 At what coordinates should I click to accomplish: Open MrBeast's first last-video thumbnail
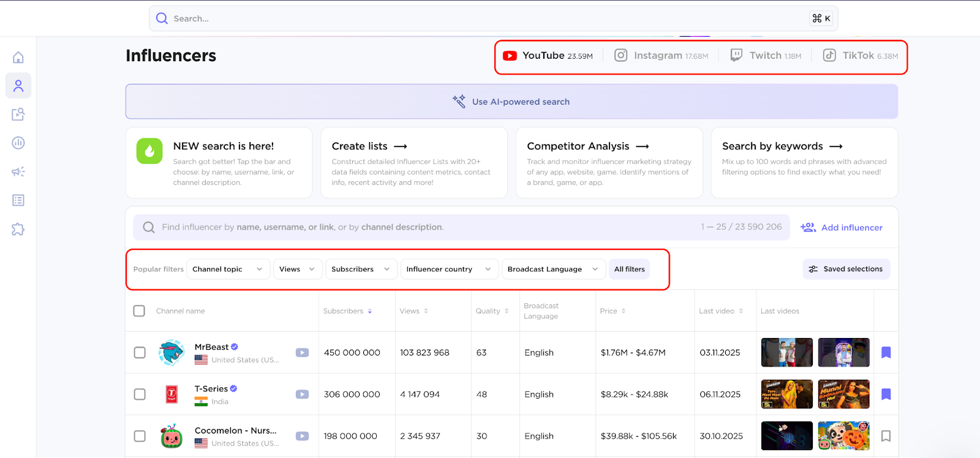787,353
